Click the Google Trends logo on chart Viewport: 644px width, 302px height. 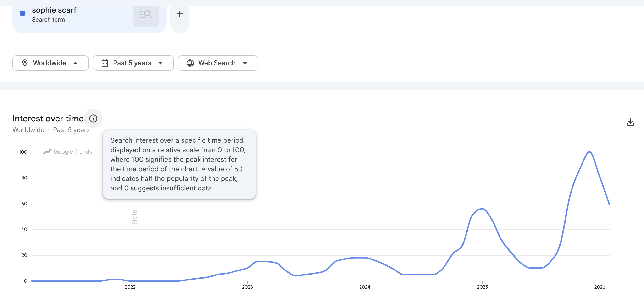coord(67,151)
